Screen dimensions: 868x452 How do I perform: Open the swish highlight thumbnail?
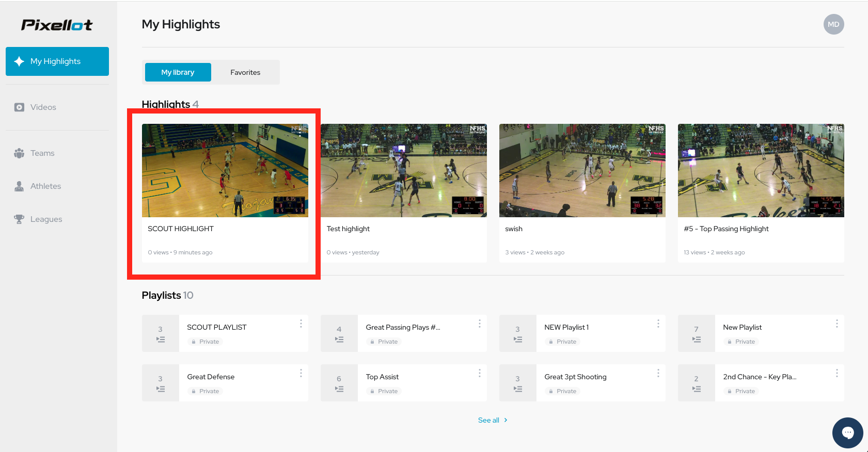coord(582,170)
